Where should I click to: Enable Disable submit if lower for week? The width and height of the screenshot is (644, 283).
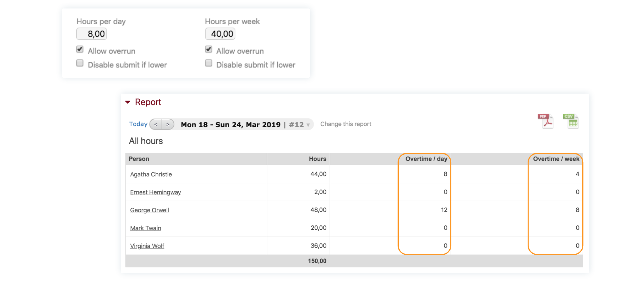[x=209, y=63]
